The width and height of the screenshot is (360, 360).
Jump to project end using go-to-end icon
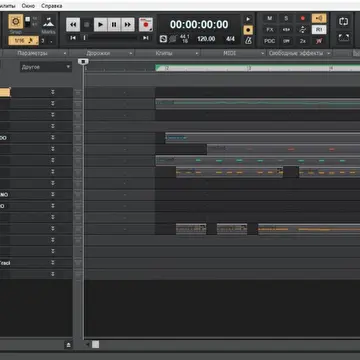coord(145,38)
